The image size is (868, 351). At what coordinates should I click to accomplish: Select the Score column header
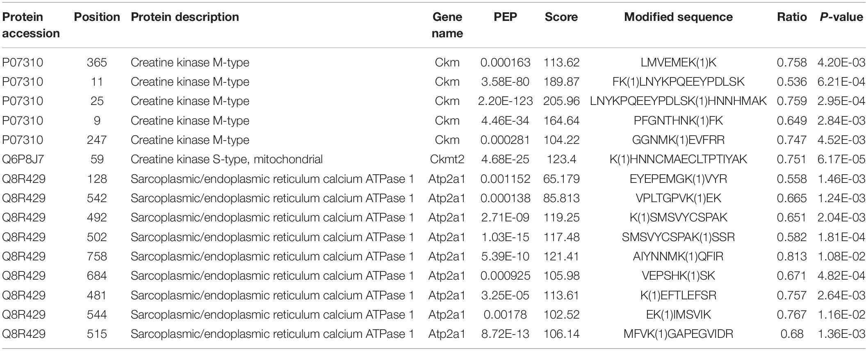561,17
